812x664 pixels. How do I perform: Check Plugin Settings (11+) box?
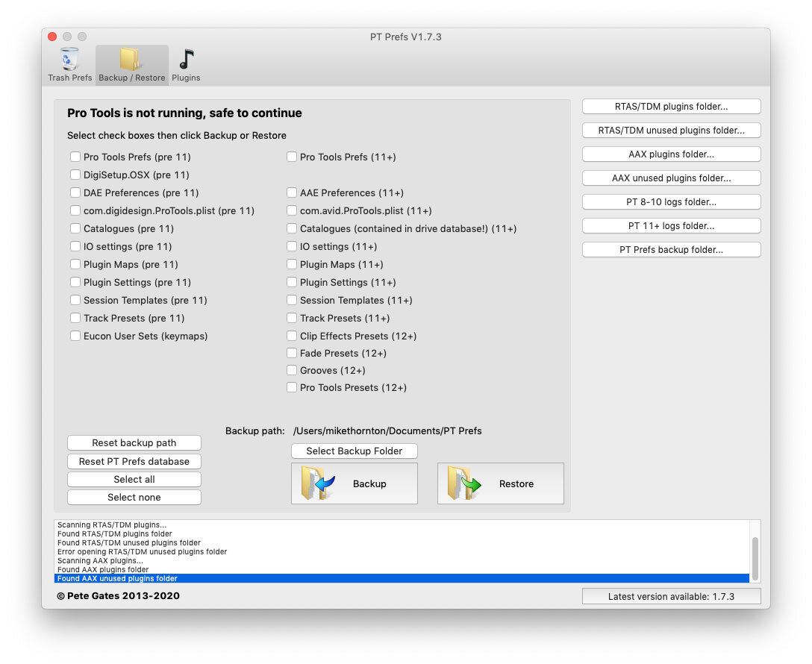click(x=292, y=282)
